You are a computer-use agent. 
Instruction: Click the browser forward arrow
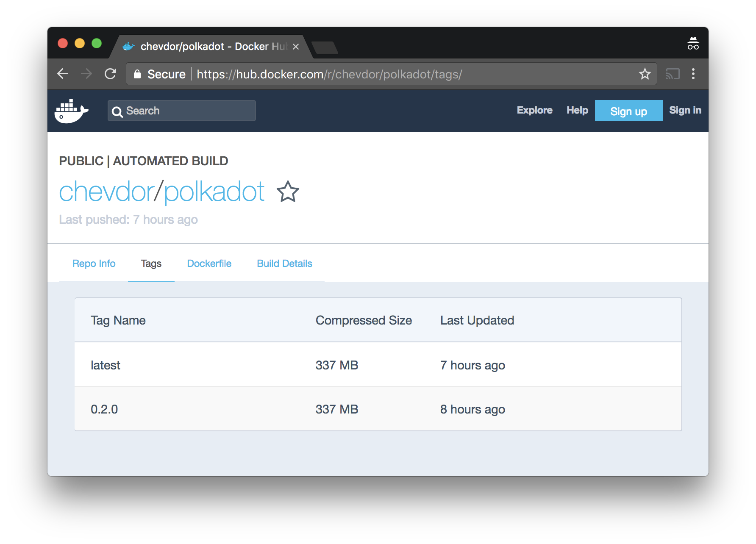click(86, 74)
